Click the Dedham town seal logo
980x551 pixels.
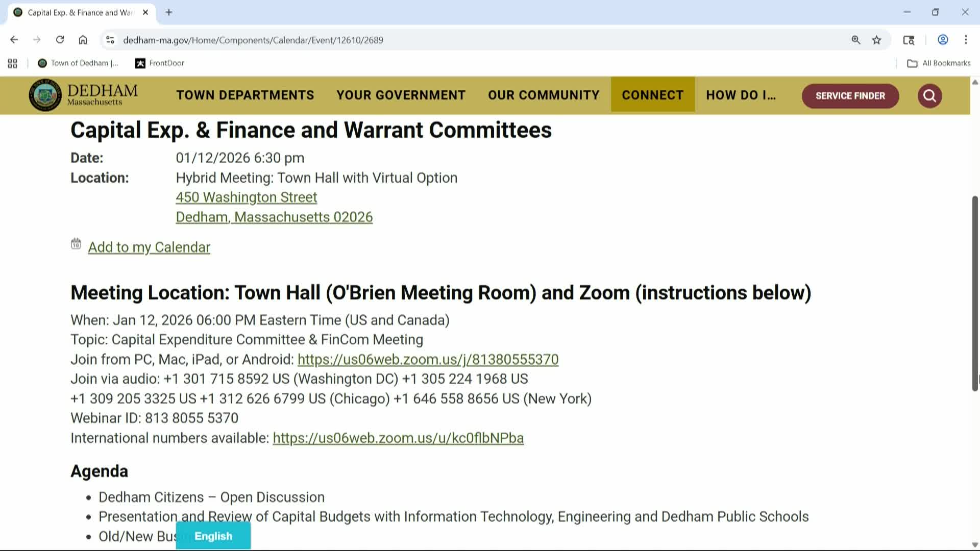point(45,95)
